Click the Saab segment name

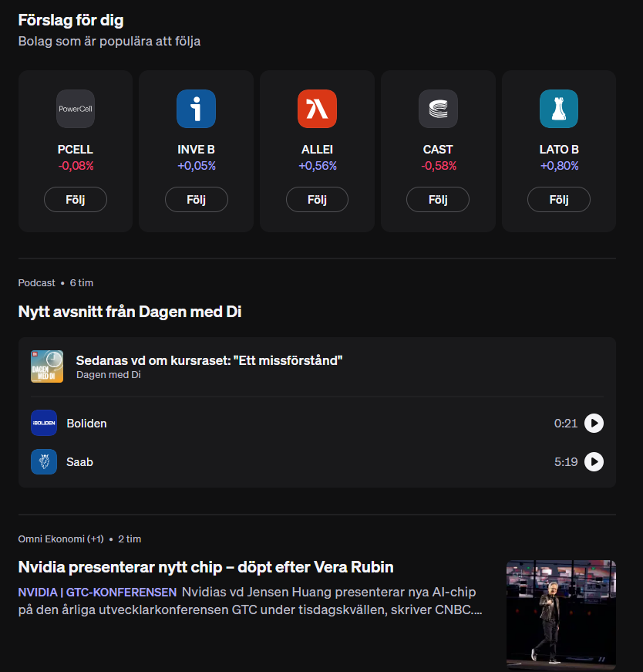(79, 462)
